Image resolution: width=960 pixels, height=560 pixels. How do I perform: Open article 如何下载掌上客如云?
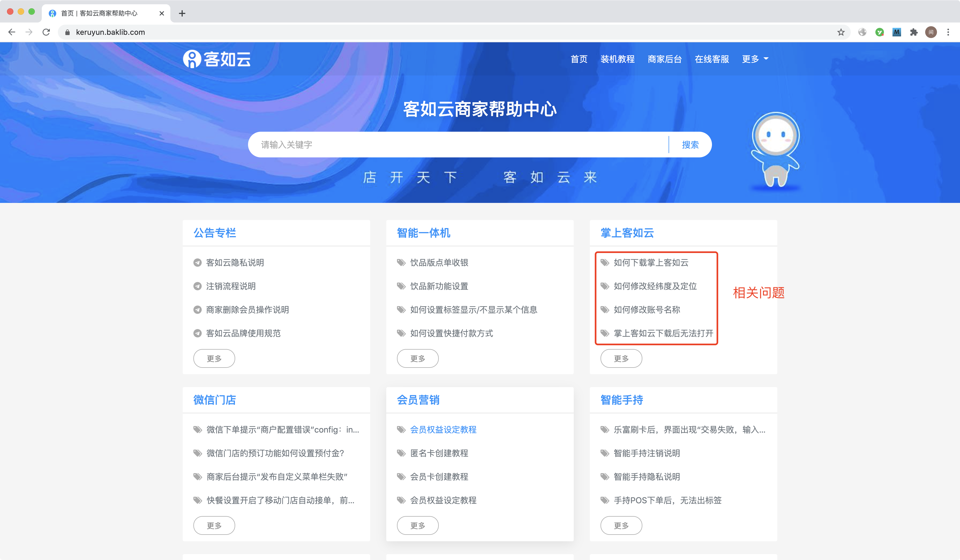651,262
